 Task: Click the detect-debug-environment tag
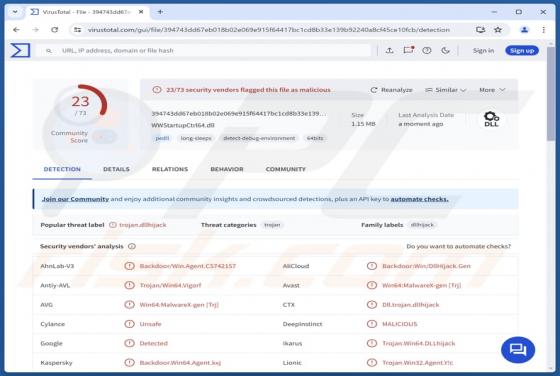(x=259, y=138)
